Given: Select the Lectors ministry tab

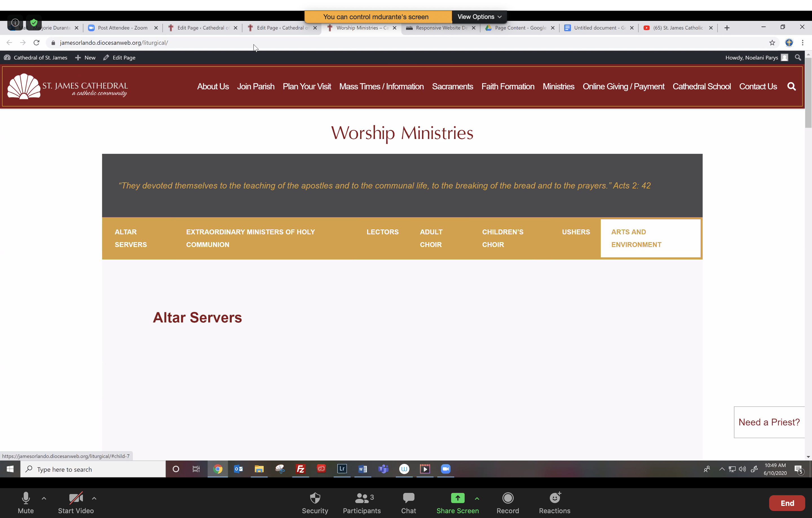Looking at the screenshot, I should click(x=382, y=232).
